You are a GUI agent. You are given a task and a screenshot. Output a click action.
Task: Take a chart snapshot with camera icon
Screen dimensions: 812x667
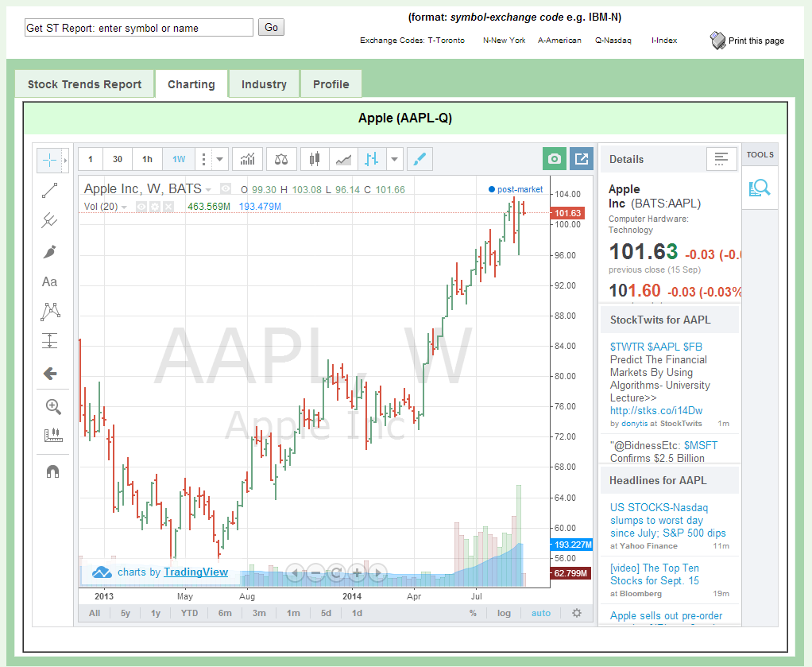coord(554,158)
